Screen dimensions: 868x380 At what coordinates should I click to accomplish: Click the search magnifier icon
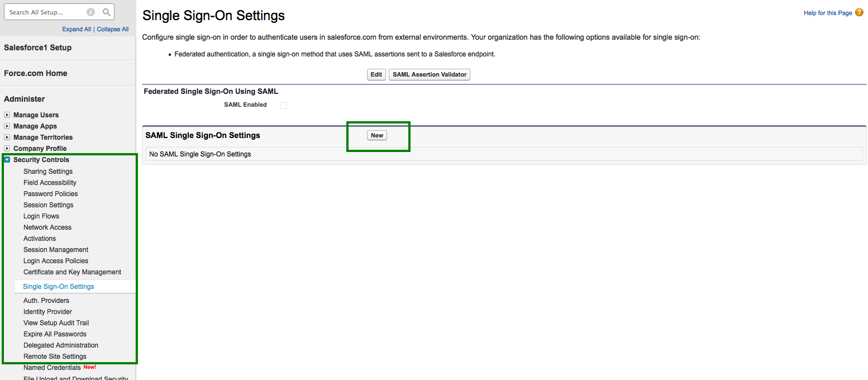tap(107, 12)
